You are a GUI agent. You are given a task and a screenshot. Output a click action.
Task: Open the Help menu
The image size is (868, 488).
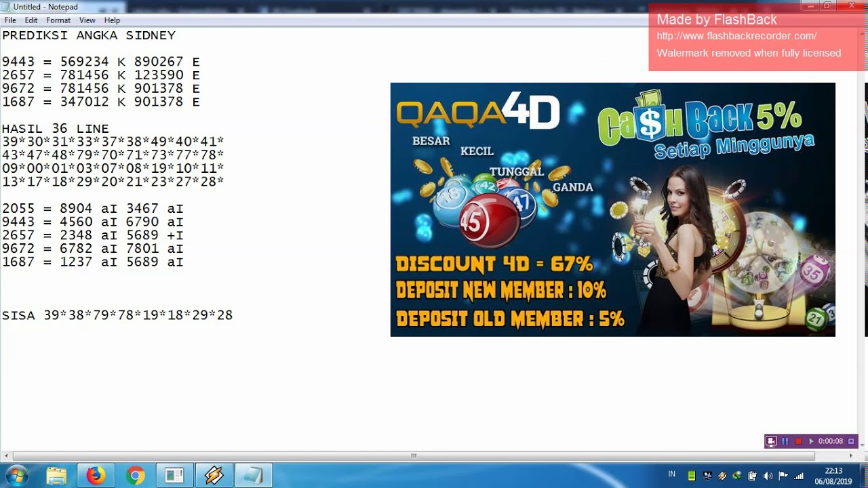coord(112,20)
